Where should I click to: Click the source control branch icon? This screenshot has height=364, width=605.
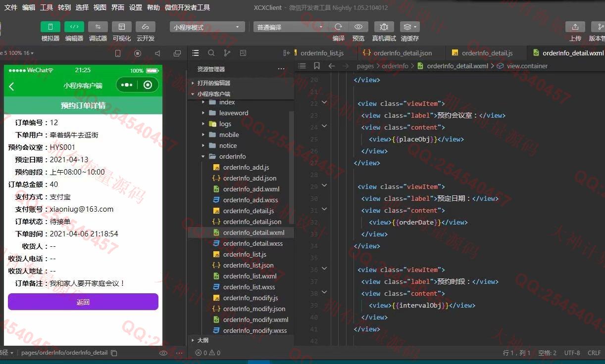coord(227,53)
